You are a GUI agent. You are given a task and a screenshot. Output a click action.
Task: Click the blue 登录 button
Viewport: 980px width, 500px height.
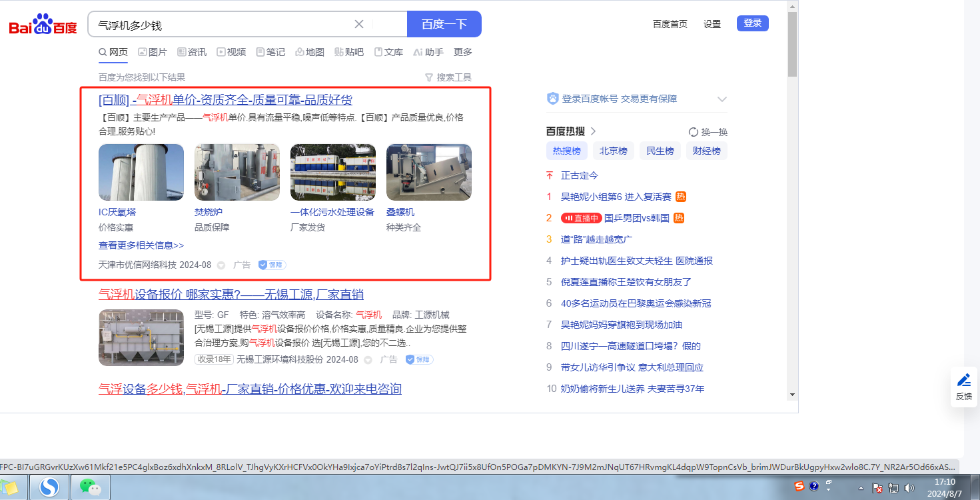point(753,23)
